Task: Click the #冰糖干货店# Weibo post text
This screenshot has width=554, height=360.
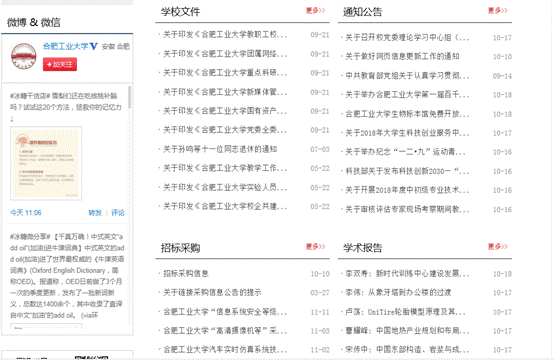Action: click(x=66, y=107)
